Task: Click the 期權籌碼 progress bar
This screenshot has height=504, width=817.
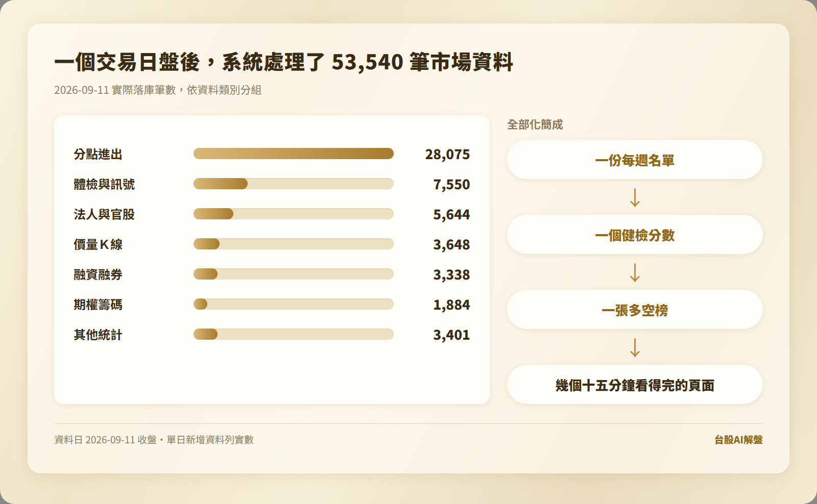Action: pyautogui.click(x=294, y=304)
